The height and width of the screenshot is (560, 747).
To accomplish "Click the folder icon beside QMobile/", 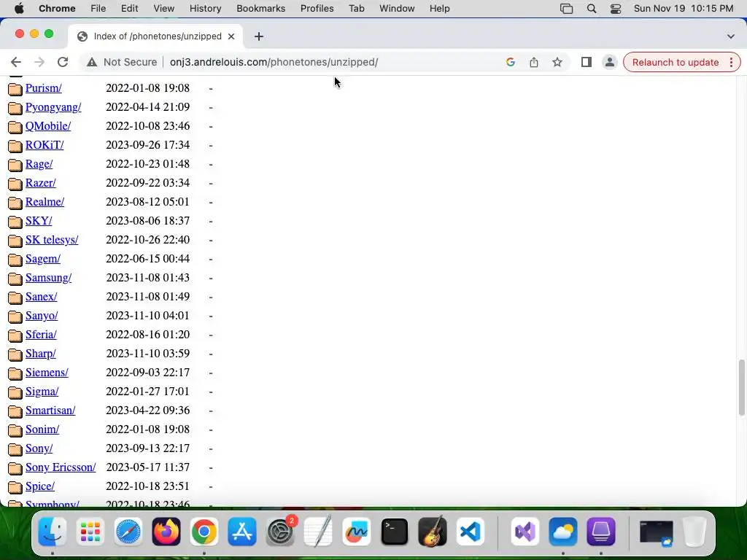I will click(15, 127).
